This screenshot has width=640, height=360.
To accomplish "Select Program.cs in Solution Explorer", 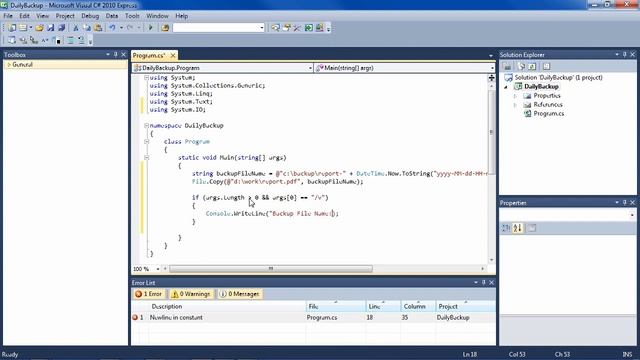I will pos(549,113).
